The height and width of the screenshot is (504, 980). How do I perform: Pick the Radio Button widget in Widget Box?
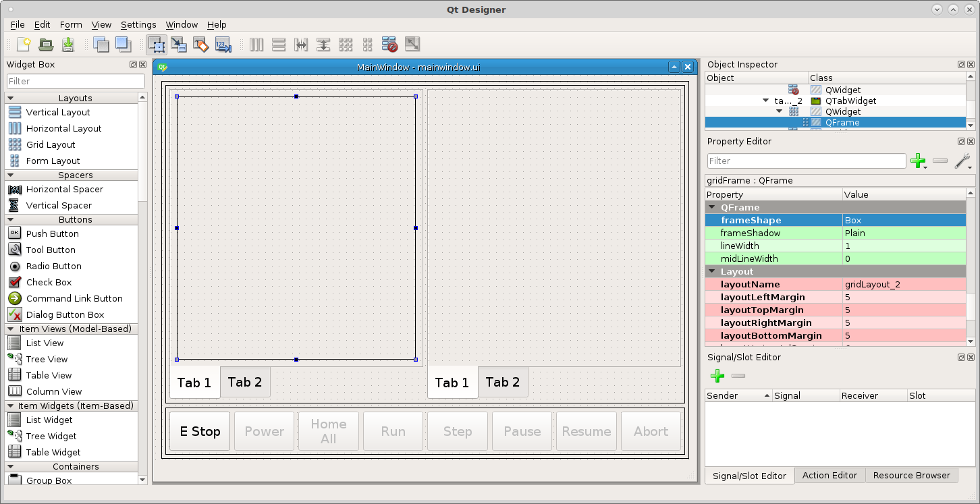[54, 266]
